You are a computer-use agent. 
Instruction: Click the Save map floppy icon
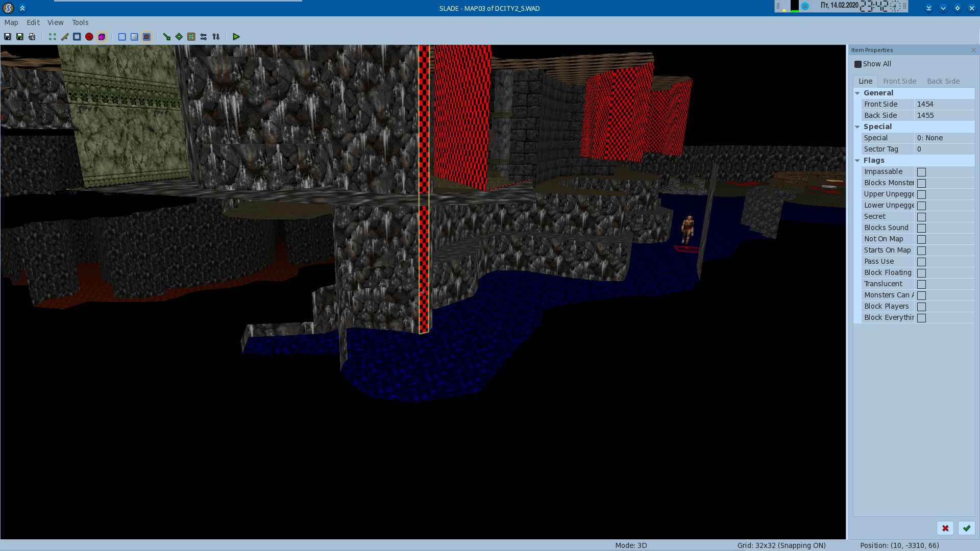(8, 37)
